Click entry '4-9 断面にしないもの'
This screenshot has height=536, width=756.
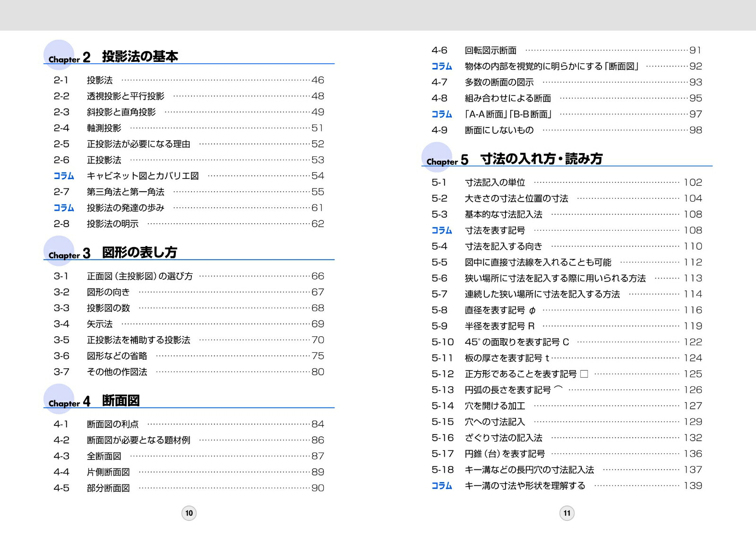[567, 130]
